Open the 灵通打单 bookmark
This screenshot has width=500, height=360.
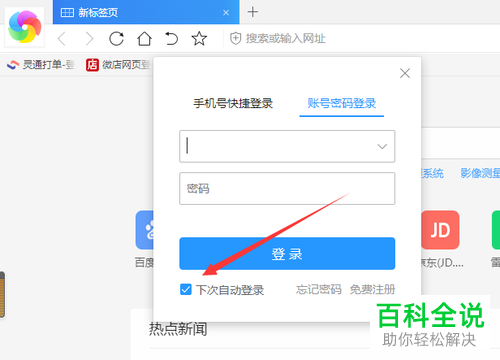41,64
